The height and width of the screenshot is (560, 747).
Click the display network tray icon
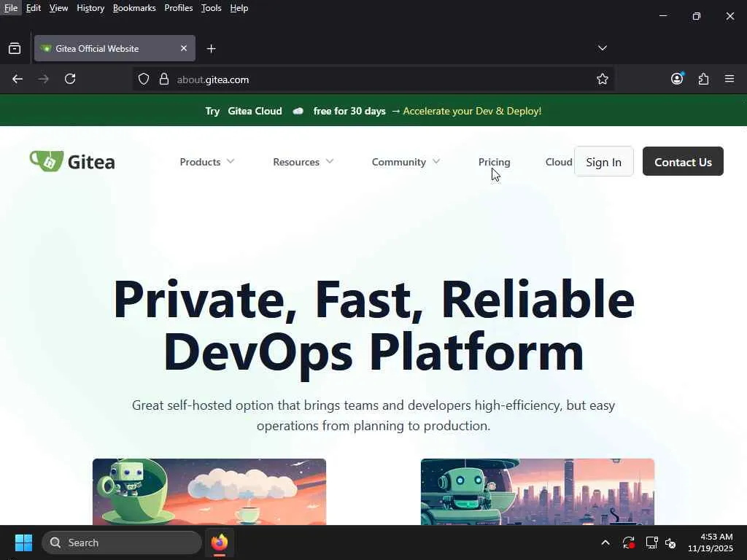pos(651,542)
